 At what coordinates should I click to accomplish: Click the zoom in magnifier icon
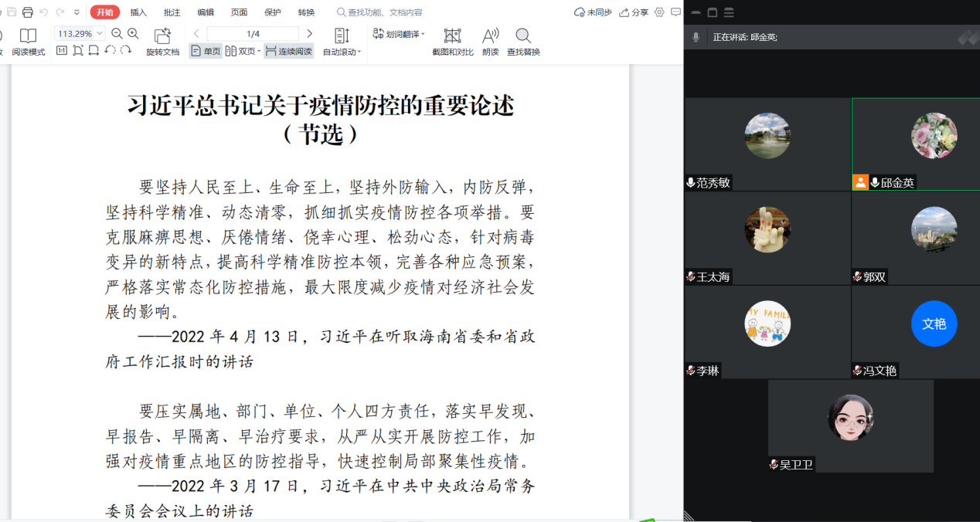(x=133, y=33)
